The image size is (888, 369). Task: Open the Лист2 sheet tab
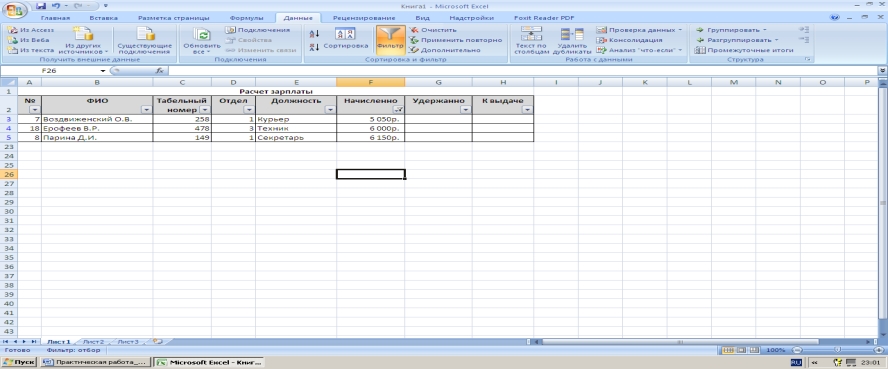93,342
